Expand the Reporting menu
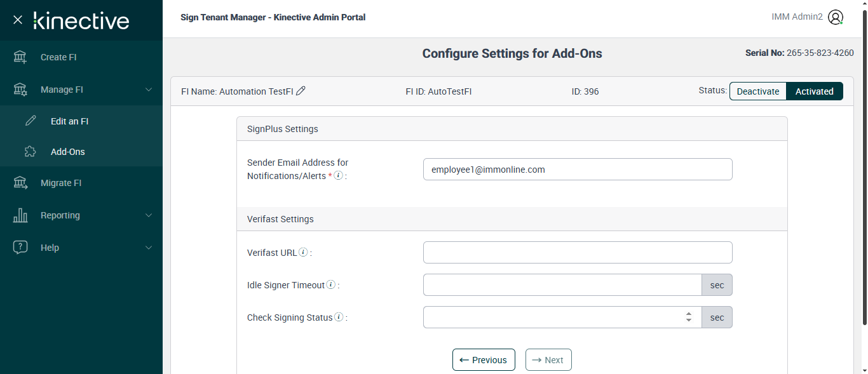The image size is (868, 374). coord(81,215)
